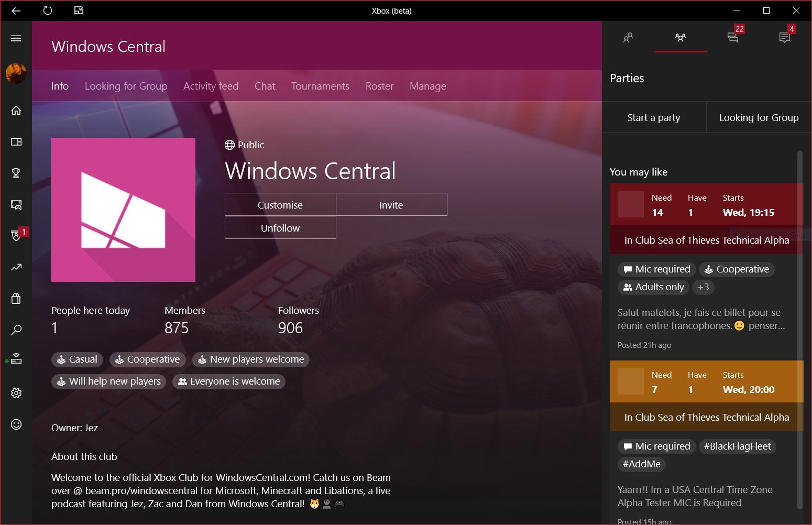Click the Everyone is welcome tag
Screen dimensions: 812x525
(x=229, y=381)
